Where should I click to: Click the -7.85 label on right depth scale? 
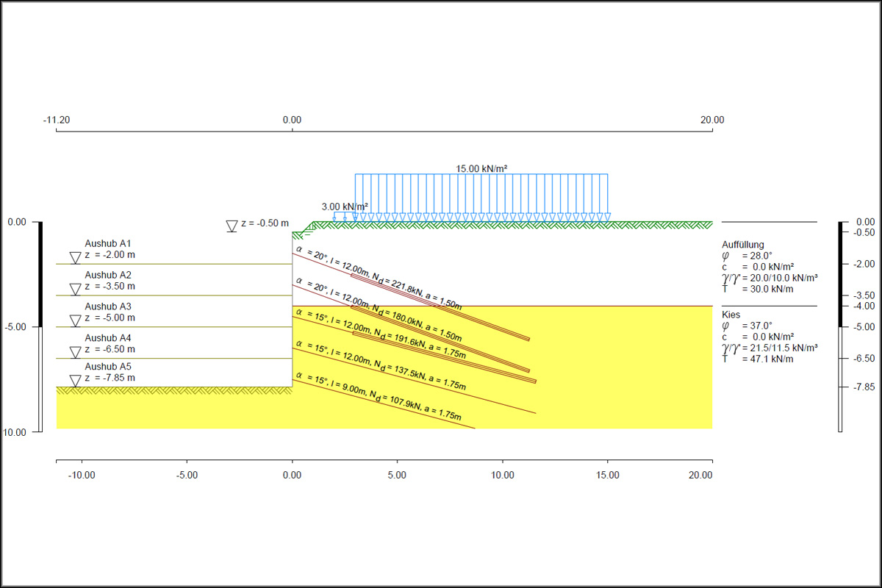pyautogui.click(x=863, y=387)
